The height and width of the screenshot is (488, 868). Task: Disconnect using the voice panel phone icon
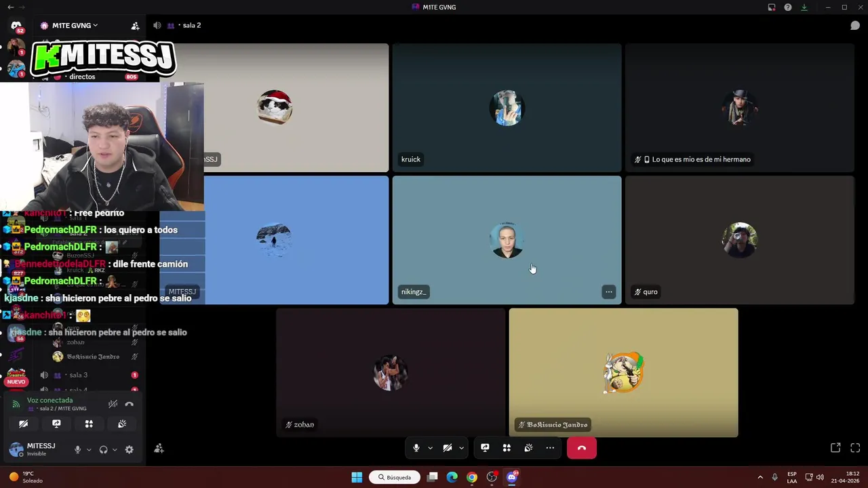[x=130, y=404]
